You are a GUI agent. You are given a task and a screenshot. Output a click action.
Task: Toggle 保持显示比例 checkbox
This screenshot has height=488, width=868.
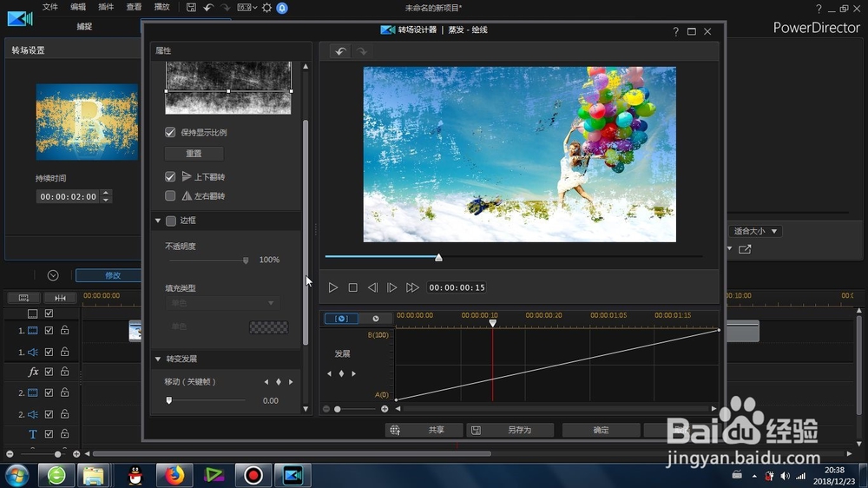[170, 132]
